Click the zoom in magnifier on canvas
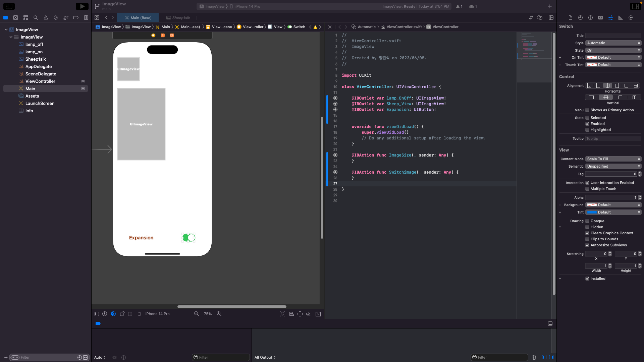The height and width of the screenshot is (362, 644). (219, 314)
